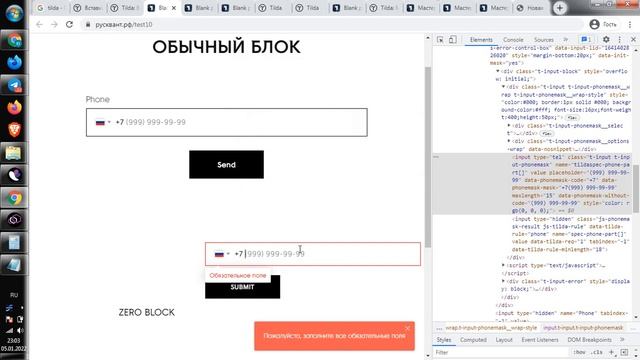The width and height of the screenshot is (640, 360).
Task: Expand the t-input-phonemask__options-wrap div node
Action: [509, 141]
